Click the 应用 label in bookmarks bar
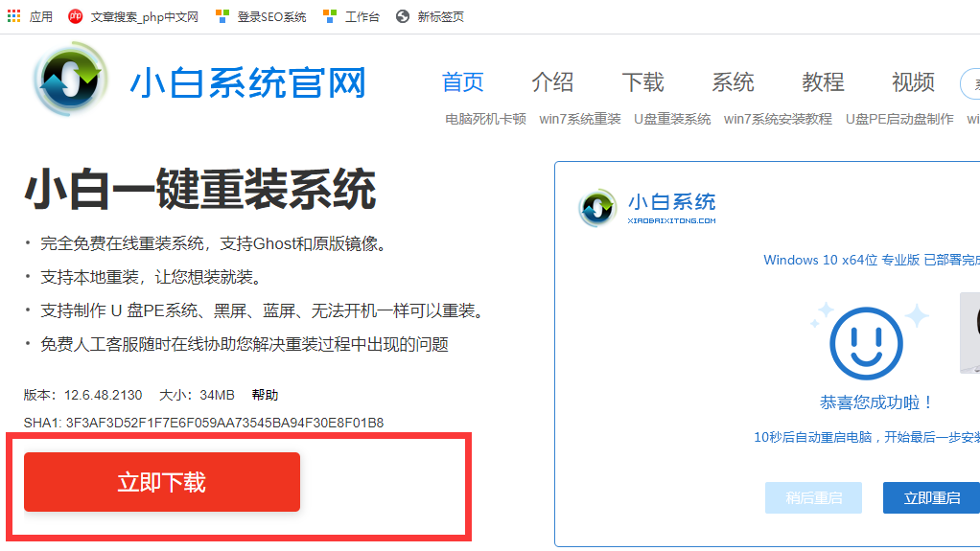 pyautogui.click(x=41, y=17)
